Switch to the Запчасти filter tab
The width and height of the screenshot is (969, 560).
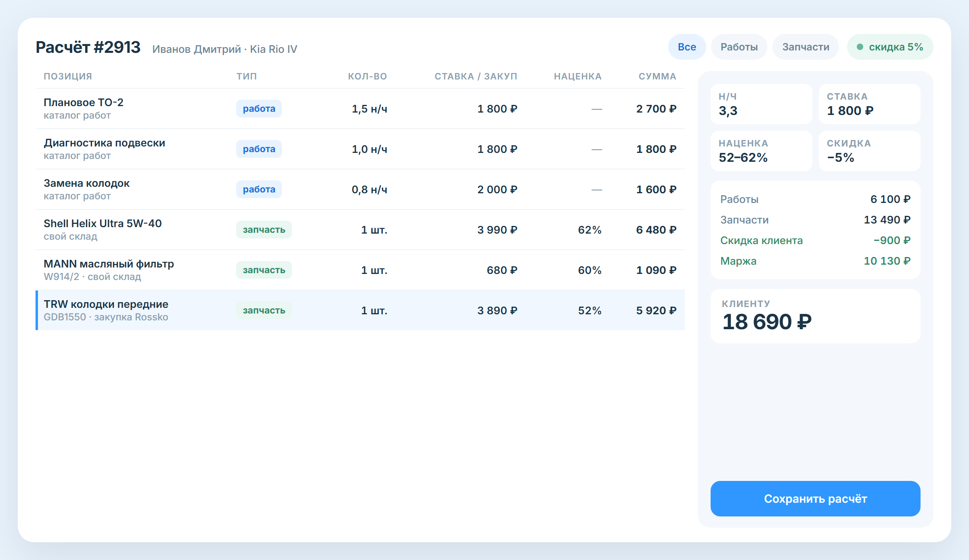pyautogui.click(x=805, y=47)
